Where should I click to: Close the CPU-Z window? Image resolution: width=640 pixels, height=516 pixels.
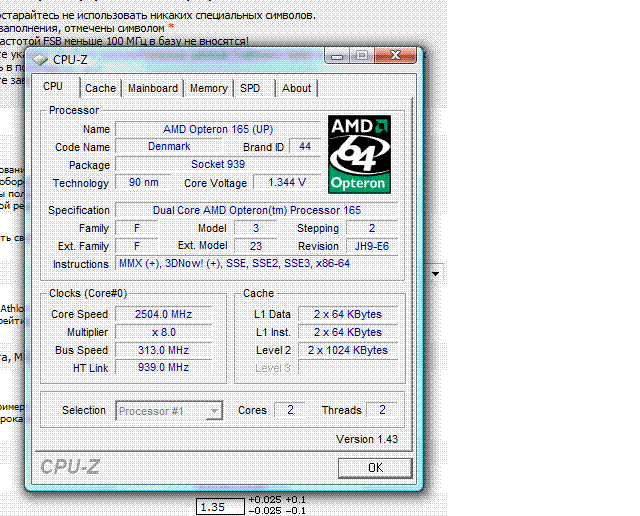coord(395,56)
